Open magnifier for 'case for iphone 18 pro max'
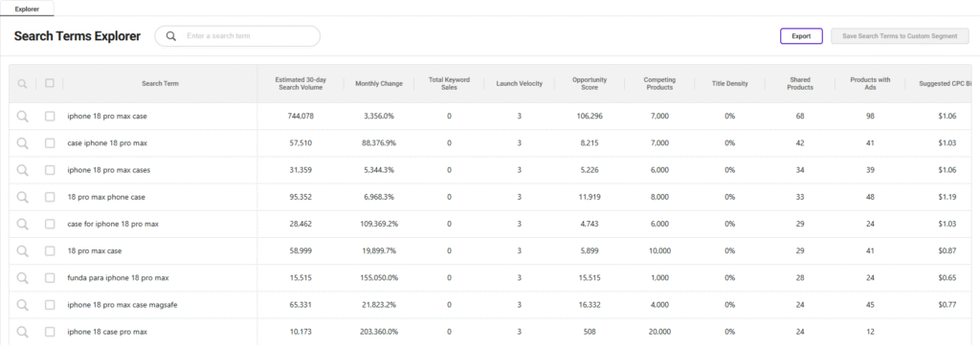 pos(23,224)
